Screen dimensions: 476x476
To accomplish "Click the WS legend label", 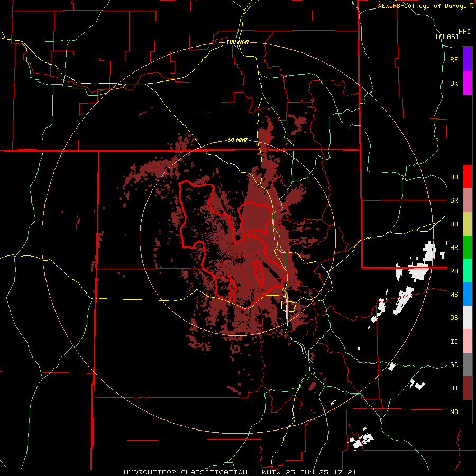I will coord(454,295).
